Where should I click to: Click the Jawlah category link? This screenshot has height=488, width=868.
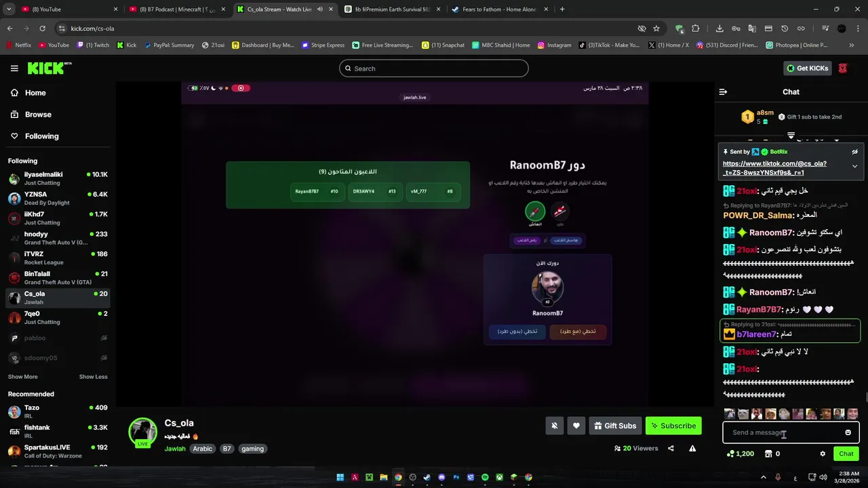click(x=175, y=449)
